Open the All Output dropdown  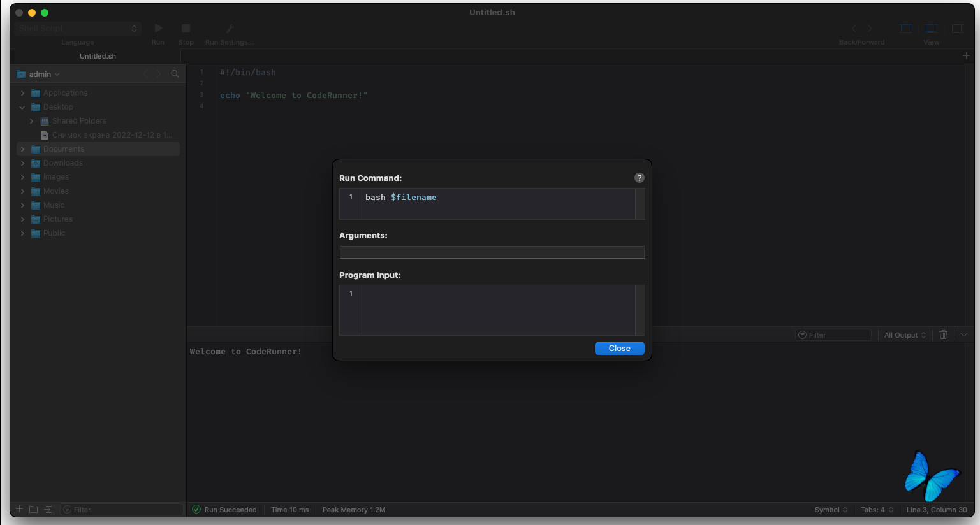[x=905, y=335]
